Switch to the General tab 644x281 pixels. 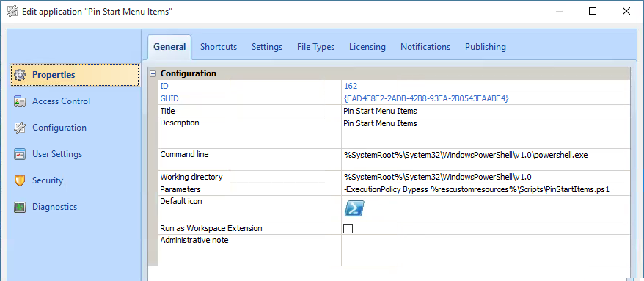pyautogui.click(x=169, y=47)
